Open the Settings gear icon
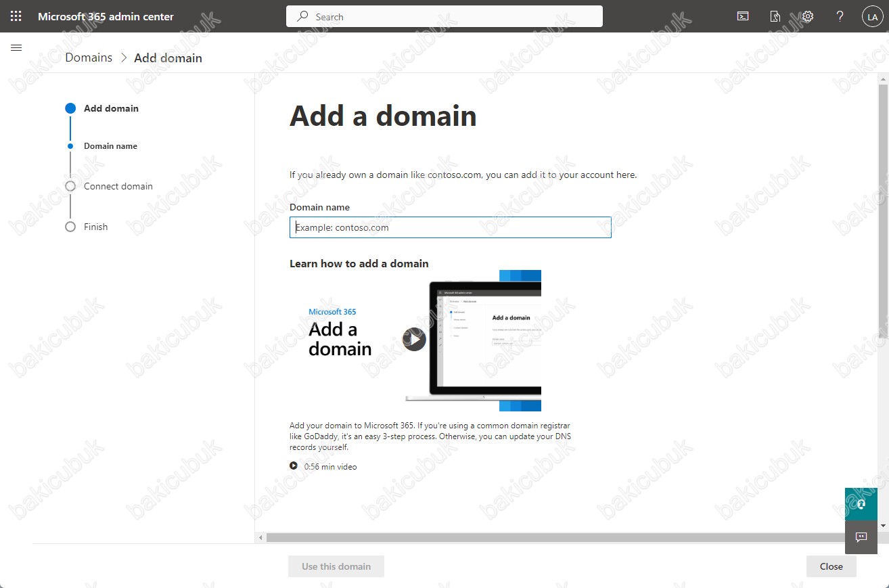This screenshot has width=889, height=588. (x=808, y=16)
